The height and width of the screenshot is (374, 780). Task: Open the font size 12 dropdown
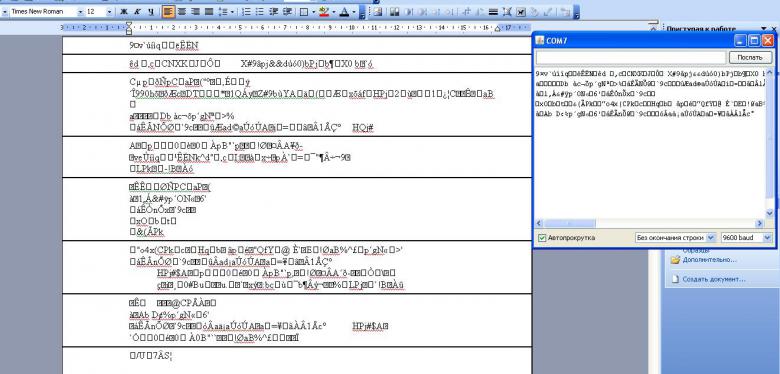(x=109, y=11)
